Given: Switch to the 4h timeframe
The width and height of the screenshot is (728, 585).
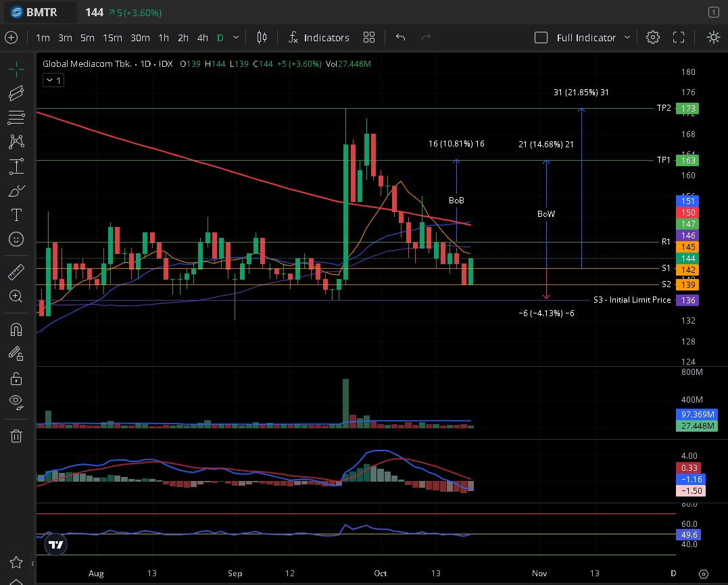Looking at the screenshot, I should pyautogui.click(x=202, y=38).
